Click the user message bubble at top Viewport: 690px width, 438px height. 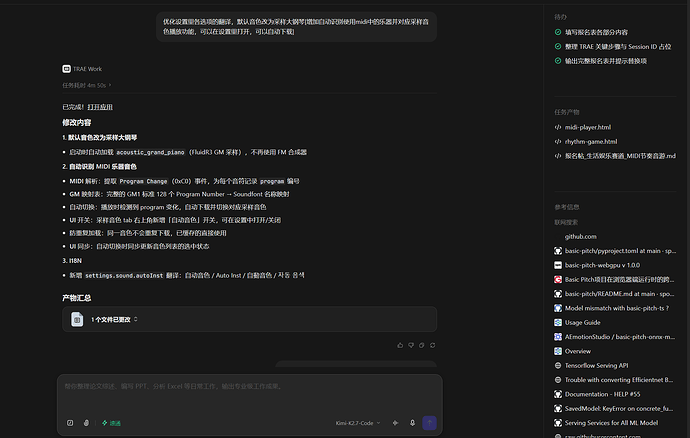pos(296,26)
